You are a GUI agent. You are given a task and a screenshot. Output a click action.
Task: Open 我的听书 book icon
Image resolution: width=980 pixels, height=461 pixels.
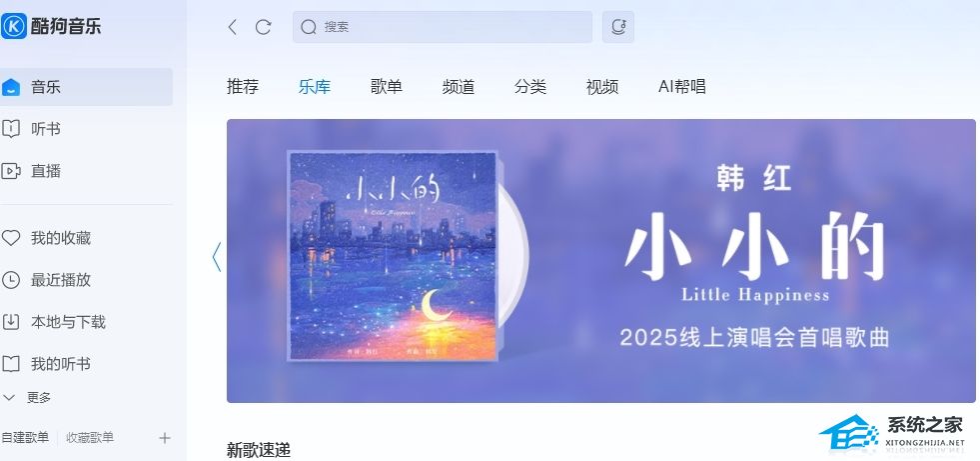11,363
